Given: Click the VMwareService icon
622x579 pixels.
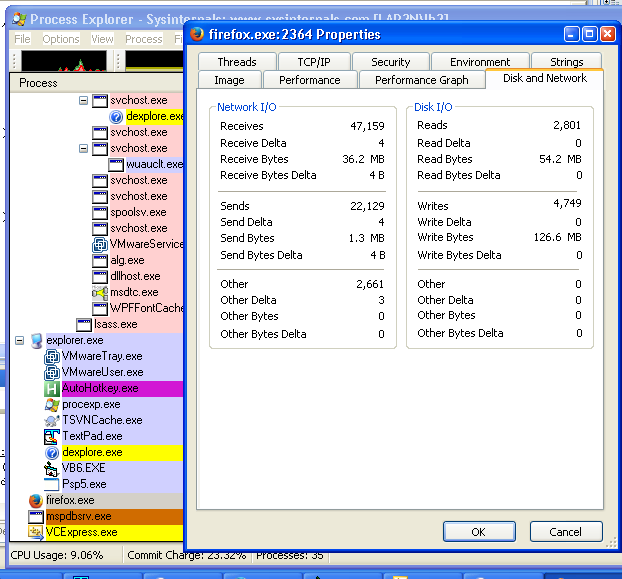Looking at the screenshot, I should click(100, 245).
